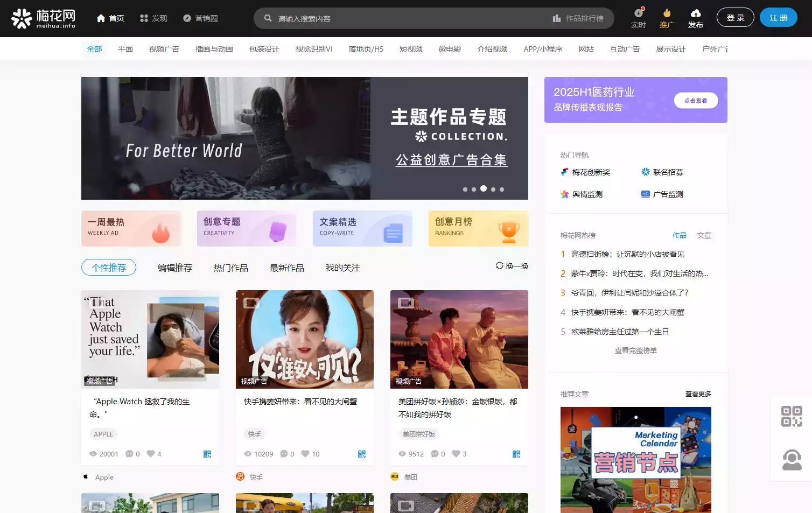Select the APP/小程序 category tab
This screenshot has width=812, height=513.
(x=543, y=49)
